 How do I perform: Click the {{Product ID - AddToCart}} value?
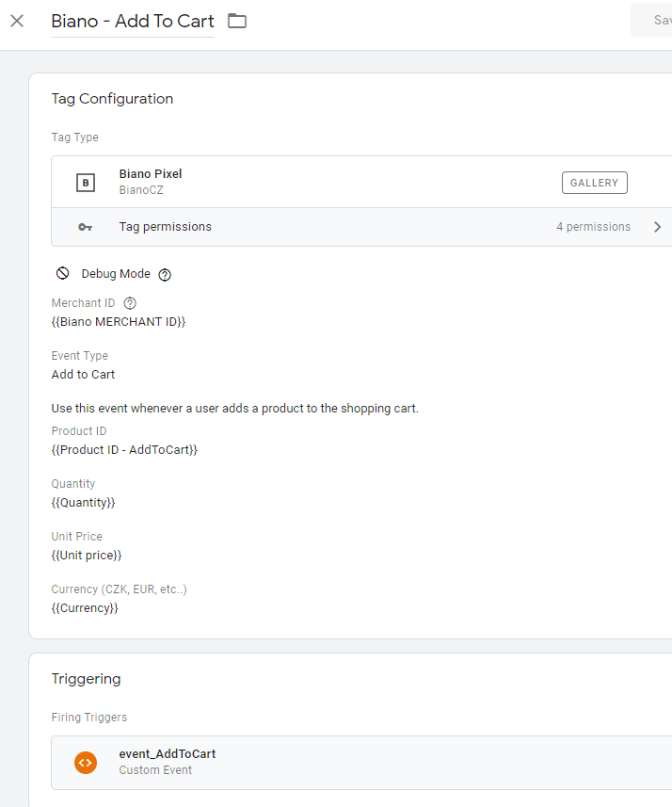(124, 450)
